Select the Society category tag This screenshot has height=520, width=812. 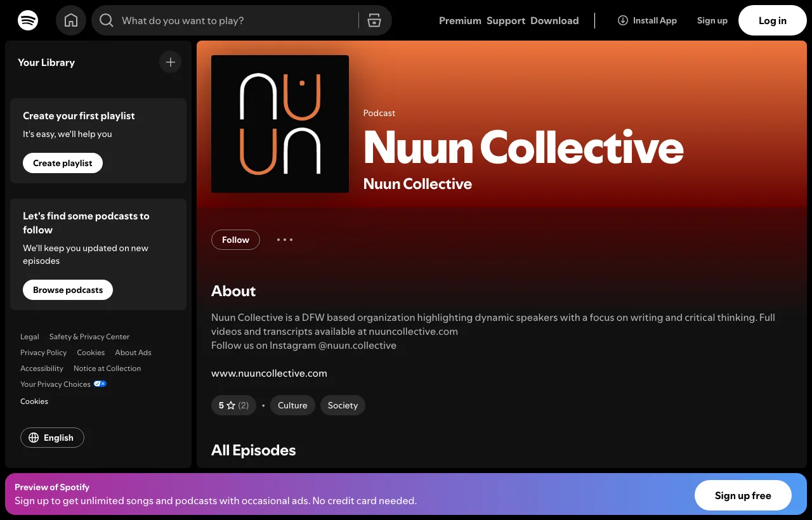[343, 405]
